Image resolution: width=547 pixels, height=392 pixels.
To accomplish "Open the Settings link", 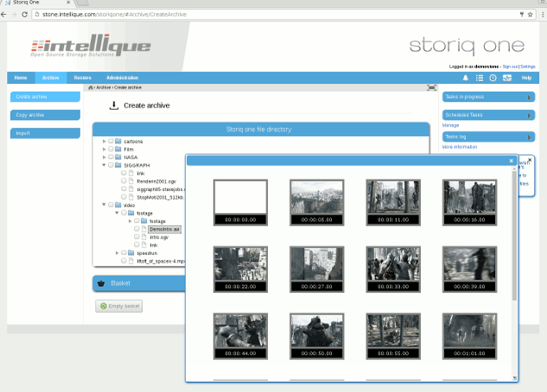I will [528, 66].
